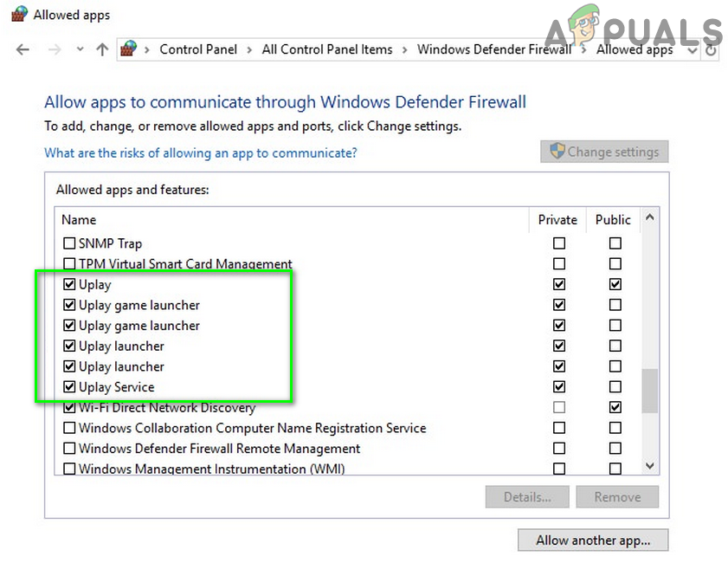728x563 pixels.
Task: Check Public for Windows Defender Firewall Remote Management
Action: pyautogui.click(x=615, y=449)
